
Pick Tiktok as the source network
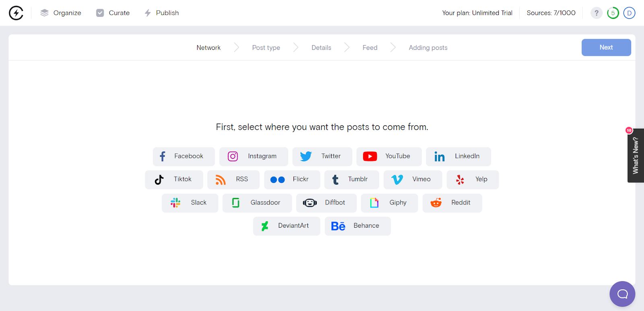174,180
